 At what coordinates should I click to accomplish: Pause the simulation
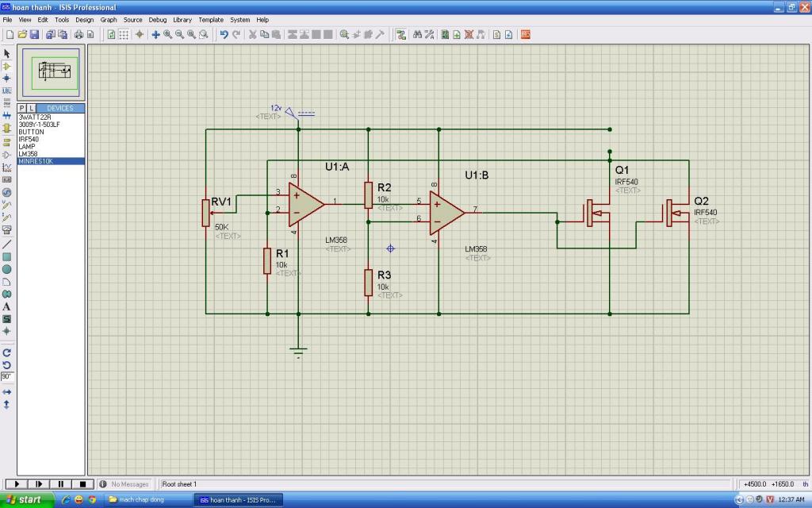[60, 483]
